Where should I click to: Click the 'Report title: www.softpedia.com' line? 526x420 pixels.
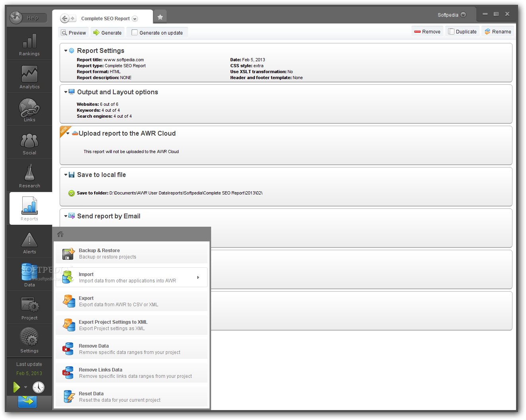point(110,60)
